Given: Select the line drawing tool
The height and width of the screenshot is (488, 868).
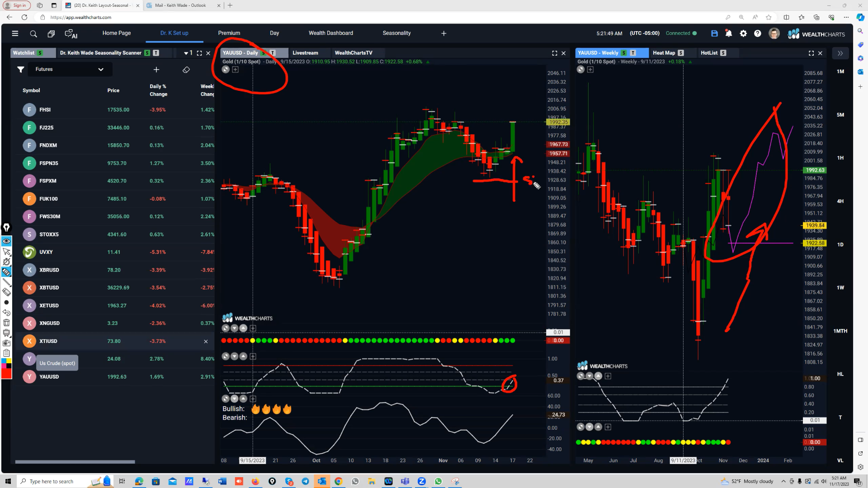Looking at the screenshot, I should tap(6, 282).
